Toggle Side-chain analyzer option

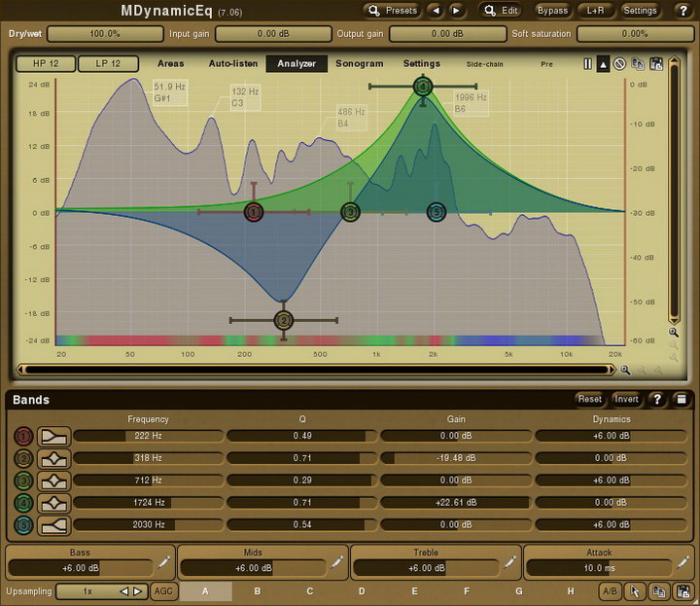(484, 64)
